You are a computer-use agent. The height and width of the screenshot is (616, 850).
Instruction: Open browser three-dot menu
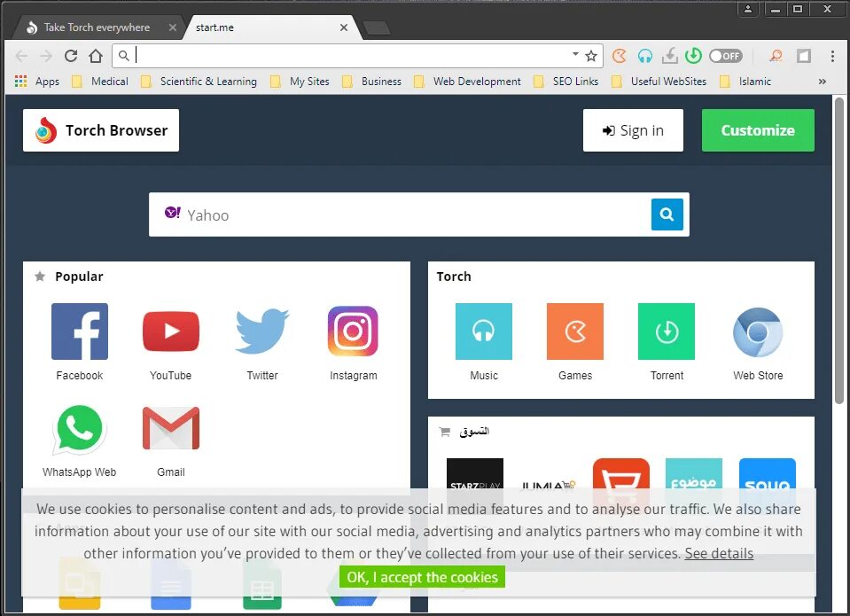[x=832, y=56]
